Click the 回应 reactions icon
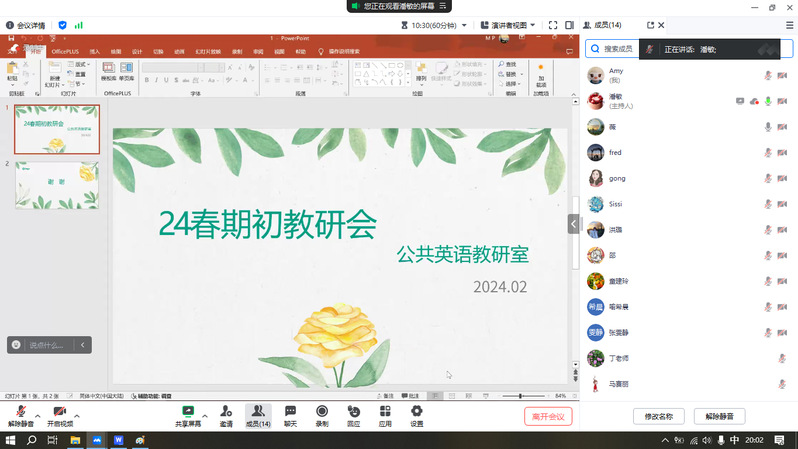 pyautogui.click(x=353, y=412)
